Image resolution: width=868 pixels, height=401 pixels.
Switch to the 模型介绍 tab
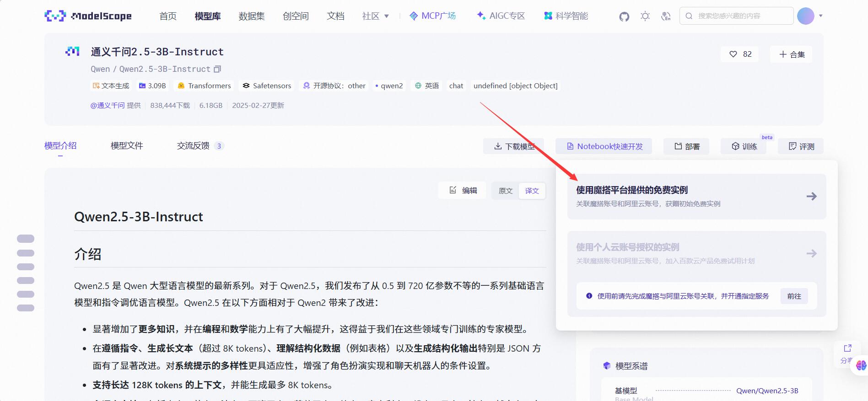pyautogui.click(x=60, y=146)
